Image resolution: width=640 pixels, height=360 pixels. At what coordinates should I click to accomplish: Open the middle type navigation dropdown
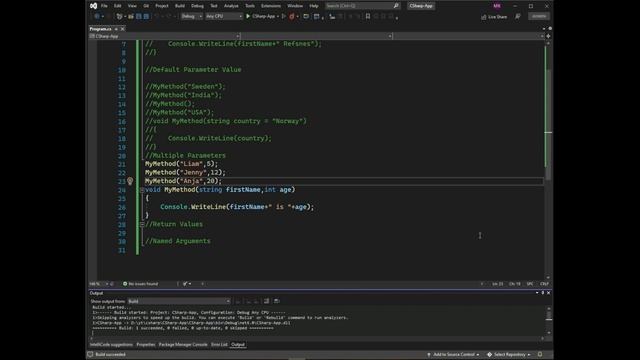(317, 36)
